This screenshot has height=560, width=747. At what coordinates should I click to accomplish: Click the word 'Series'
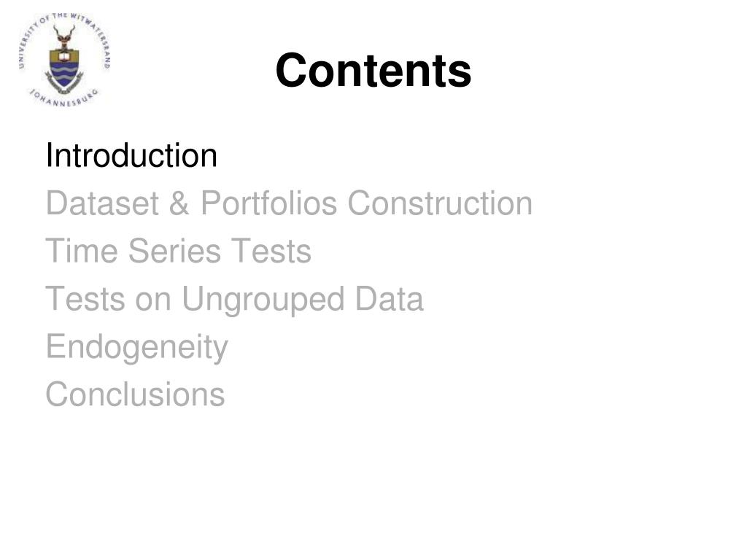click(174, 251)
